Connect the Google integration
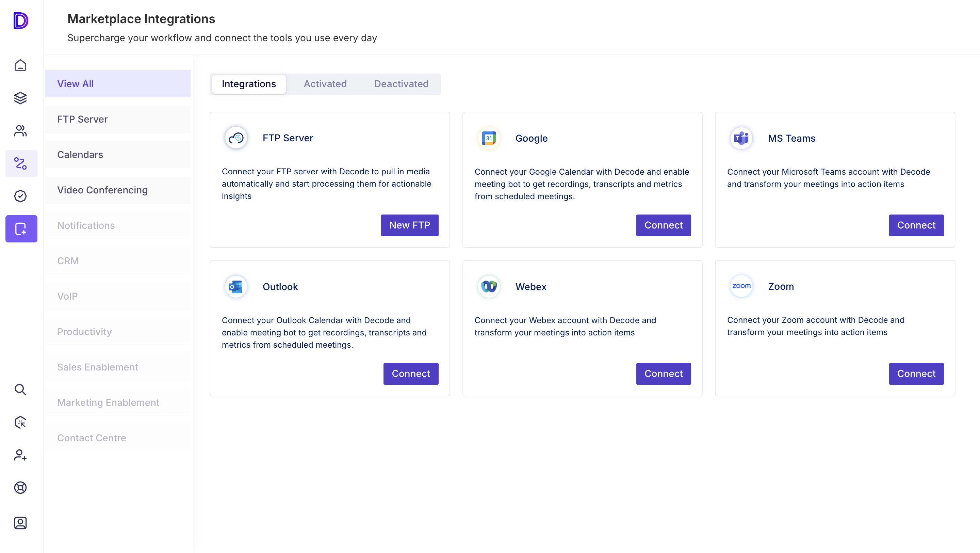Image resolution: width=980 pixels, height=553 pixels. pyautogui.click(x=664, y=225)
